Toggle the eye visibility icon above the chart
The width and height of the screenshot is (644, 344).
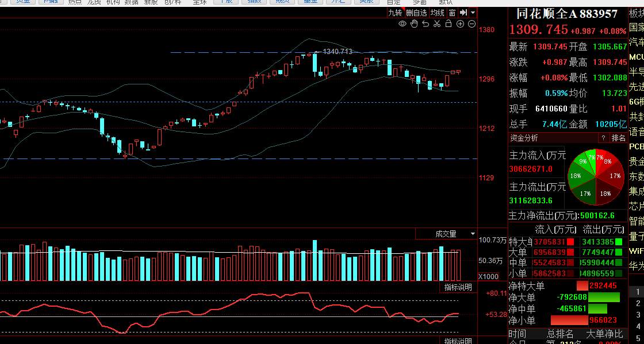[x=402, y=24]
